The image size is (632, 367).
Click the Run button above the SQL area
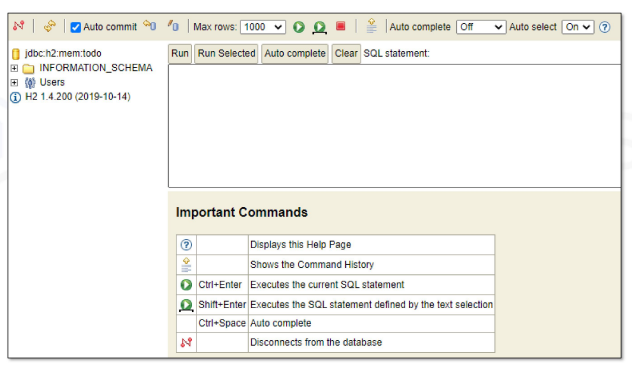pos(180,54)
